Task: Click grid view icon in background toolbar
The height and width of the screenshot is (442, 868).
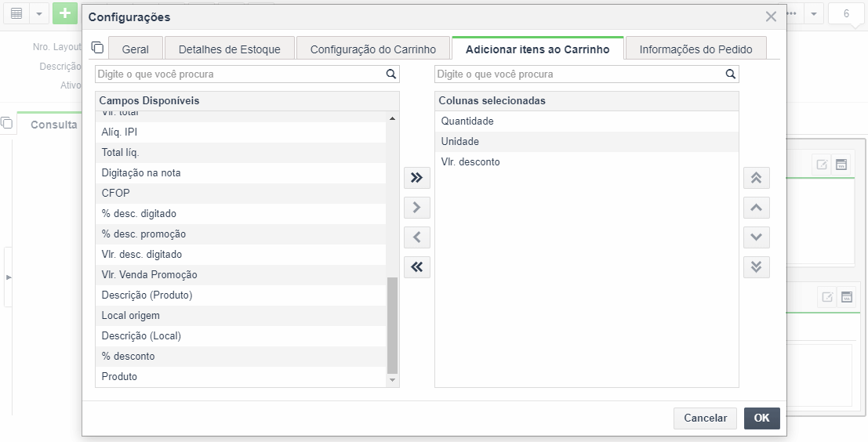Action: [16, 13]
